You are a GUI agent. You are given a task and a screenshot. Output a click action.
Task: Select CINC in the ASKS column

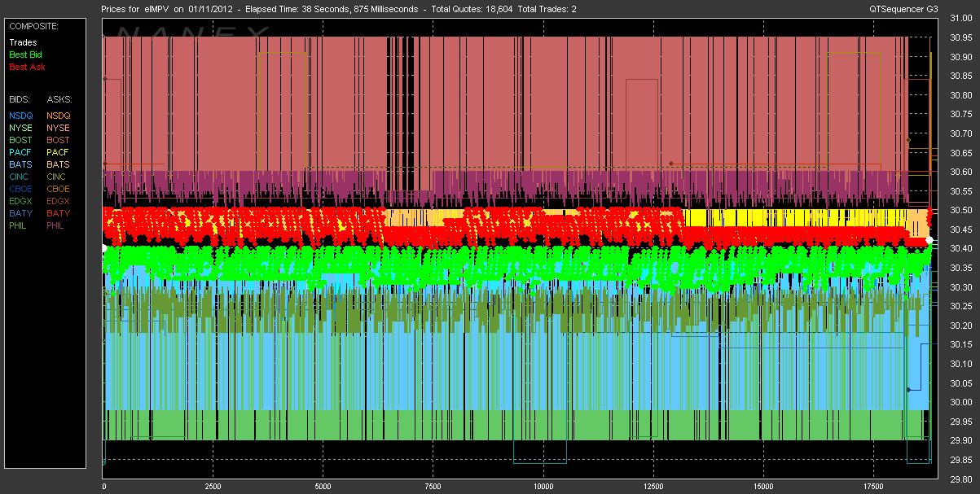pos(58,177)
